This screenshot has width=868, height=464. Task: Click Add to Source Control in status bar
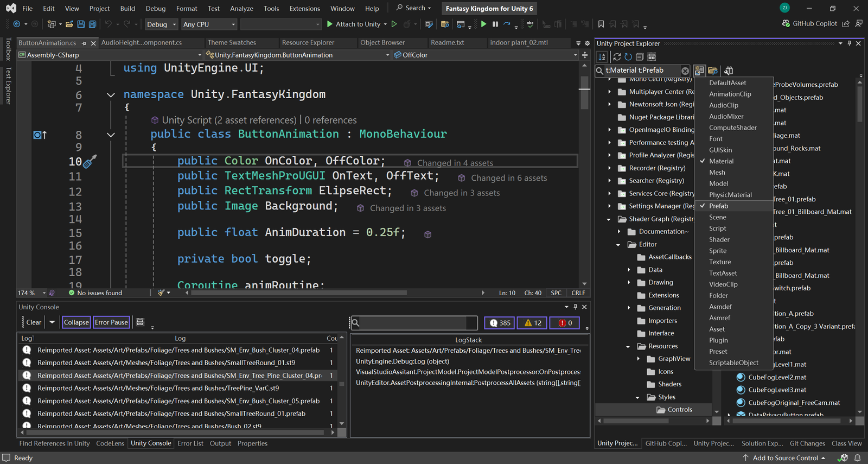coord(784,458)
